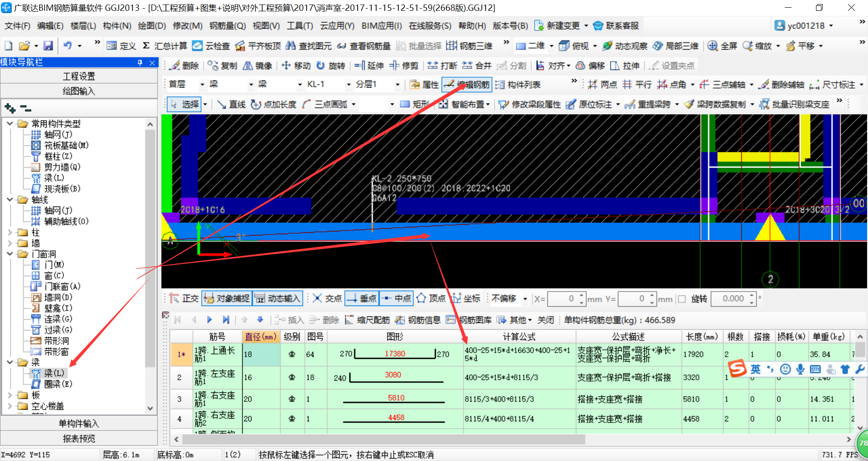Toggle 对象捕捉 object snap
Viewport: 868px width, 461px height.
pos(226,298)
